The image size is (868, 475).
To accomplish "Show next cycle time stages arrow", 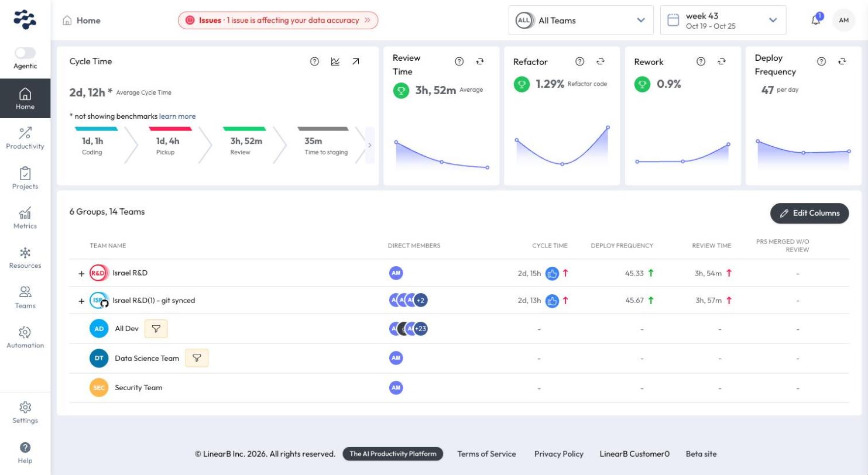I will click(369, 145).
